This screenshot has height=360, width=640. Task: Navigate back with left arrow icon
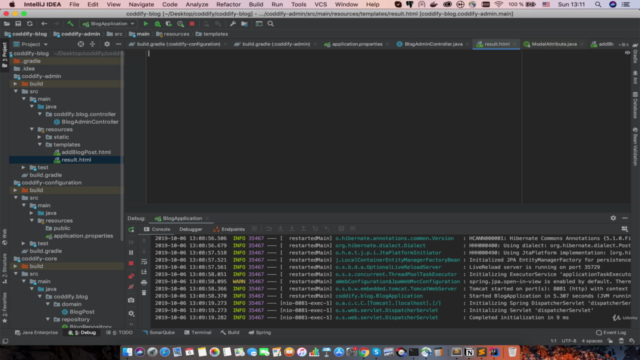click(44, 24)
